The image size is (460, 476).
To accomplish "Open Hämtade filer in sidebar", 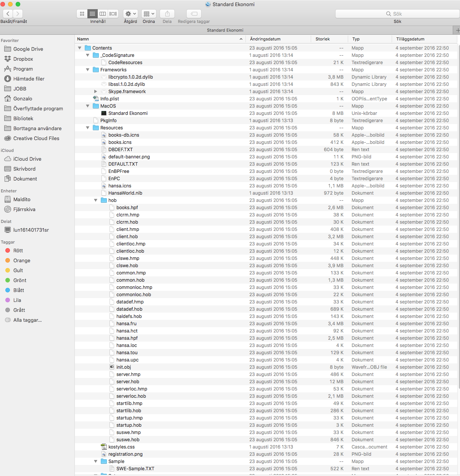I will click(x=29, y=79).
